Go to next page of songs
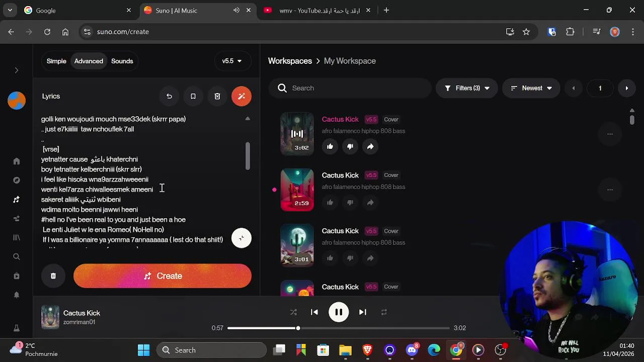644x362 pixels. (626, 88)
